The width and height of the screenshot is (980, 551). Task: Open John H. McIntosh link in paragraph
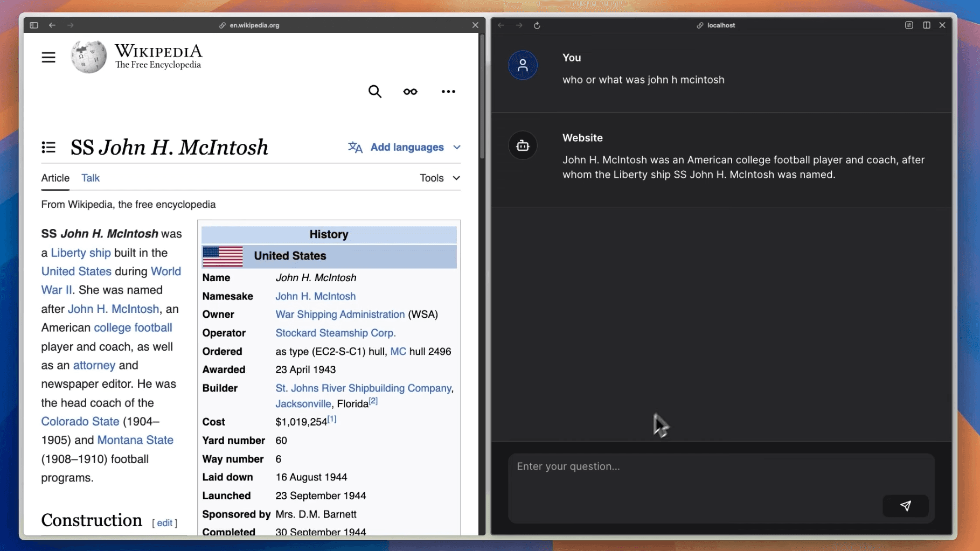[x=114, y=309]
